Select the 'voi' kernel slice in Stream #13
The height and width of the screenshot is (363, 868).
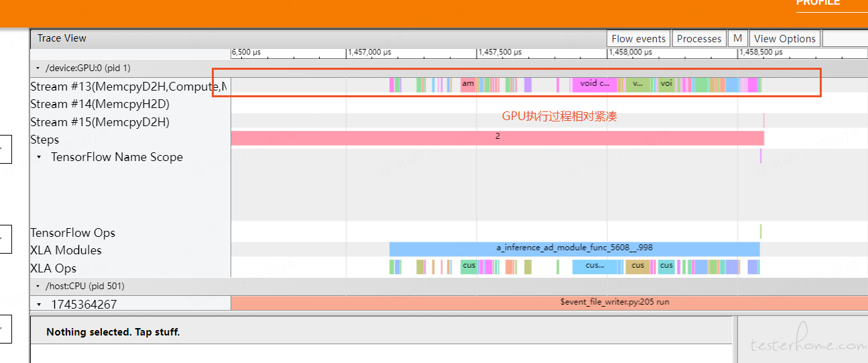click(666, 85)
